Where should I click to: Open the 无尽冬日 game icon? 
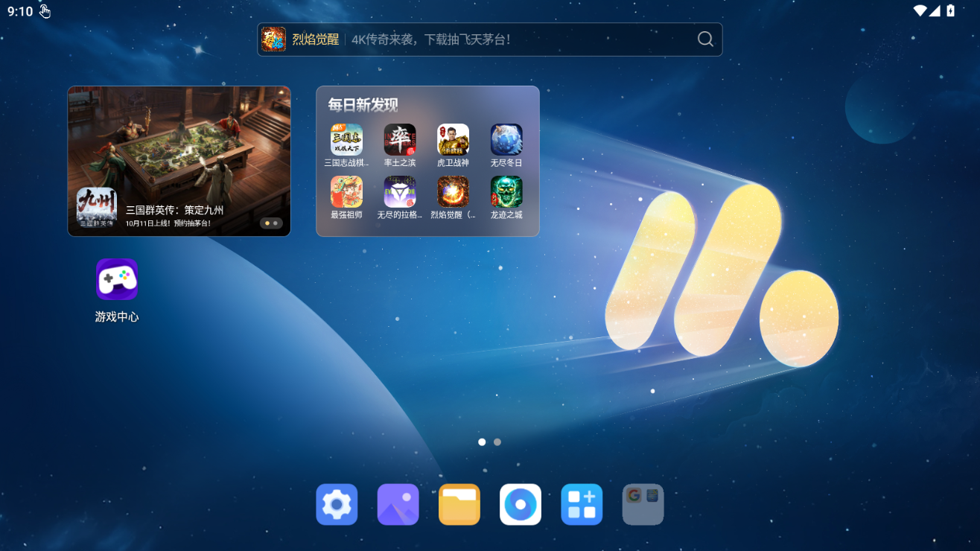pos(506,139)
